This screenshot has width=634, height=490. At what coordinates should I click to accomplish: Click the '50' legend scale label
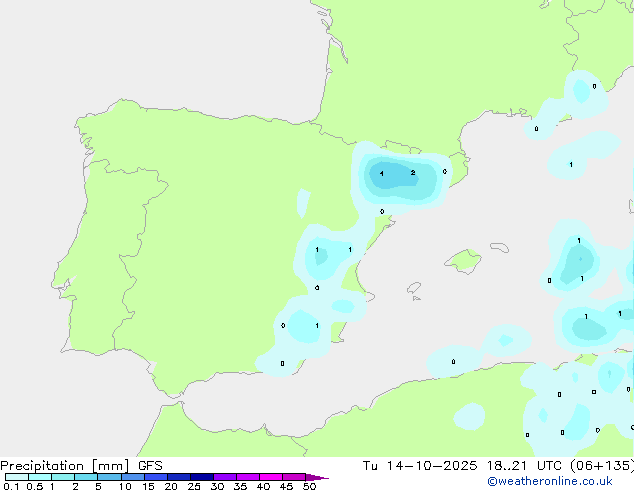tap(309, 486)
